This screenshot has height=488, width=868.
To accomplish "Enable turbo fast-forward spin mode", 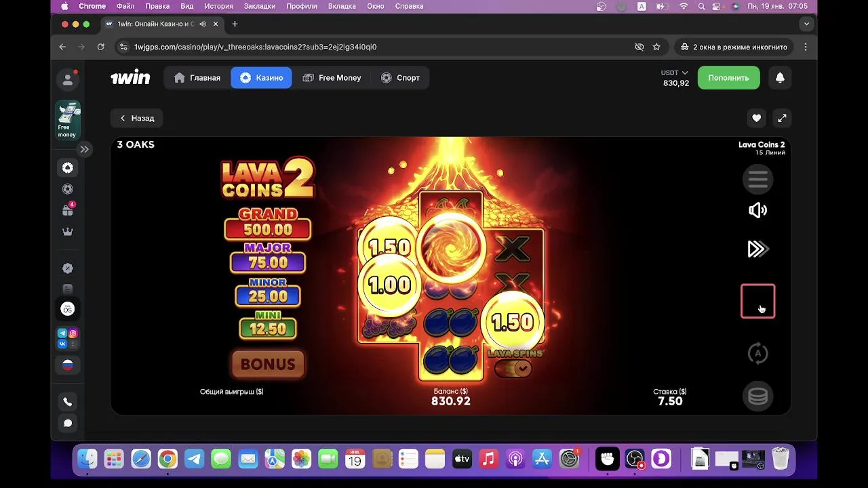I will (757, 249).
